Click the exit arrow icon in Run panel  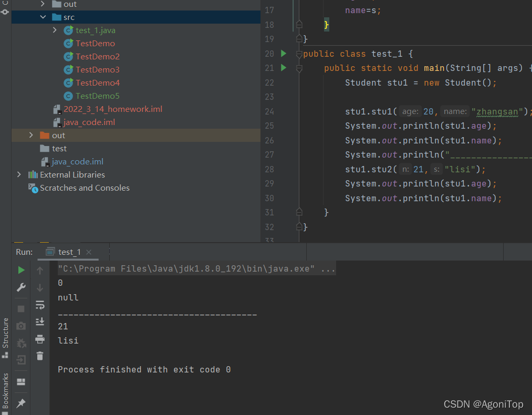[x=21, y=360]
